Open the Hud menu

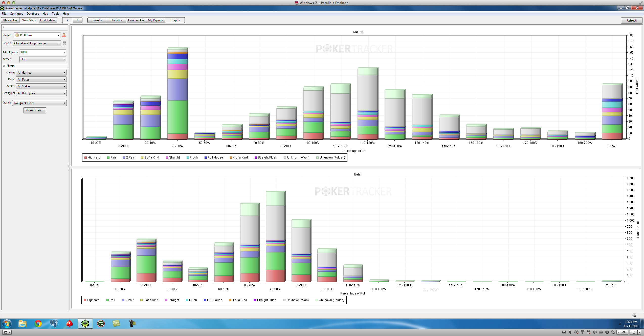click(x=45, y=14)
